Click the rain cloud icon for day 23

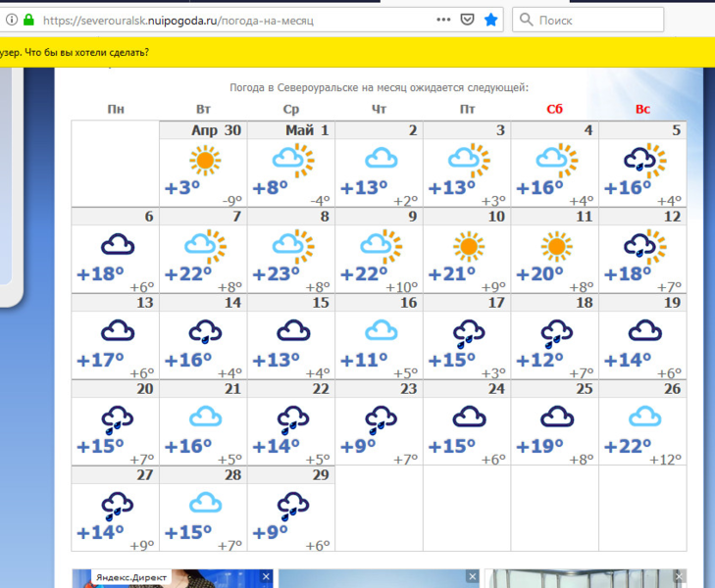[382, 419]
